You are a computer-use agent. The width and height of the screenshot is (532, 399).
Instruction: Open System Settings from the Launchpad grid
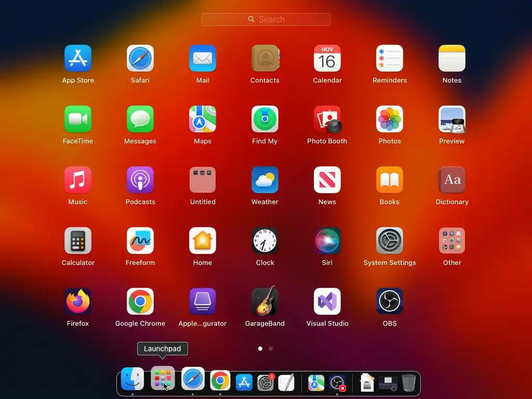(x=390, y=241)
